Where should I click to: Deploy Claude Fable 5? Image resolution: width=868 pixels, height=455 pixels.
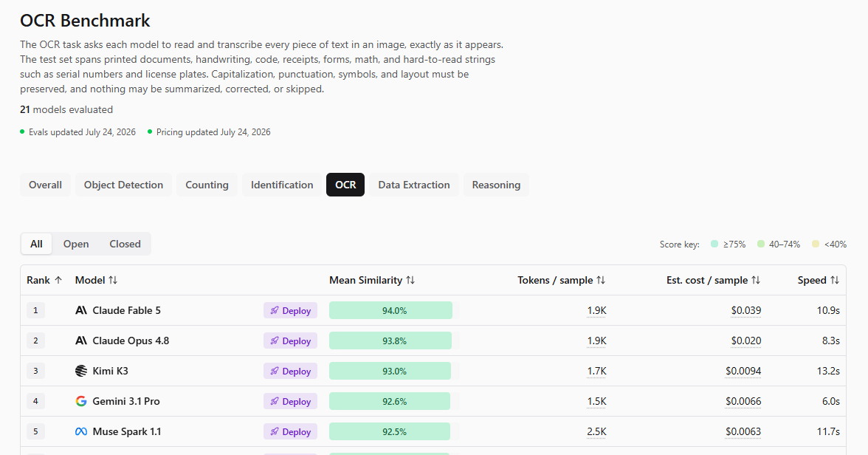click(290, 310)
